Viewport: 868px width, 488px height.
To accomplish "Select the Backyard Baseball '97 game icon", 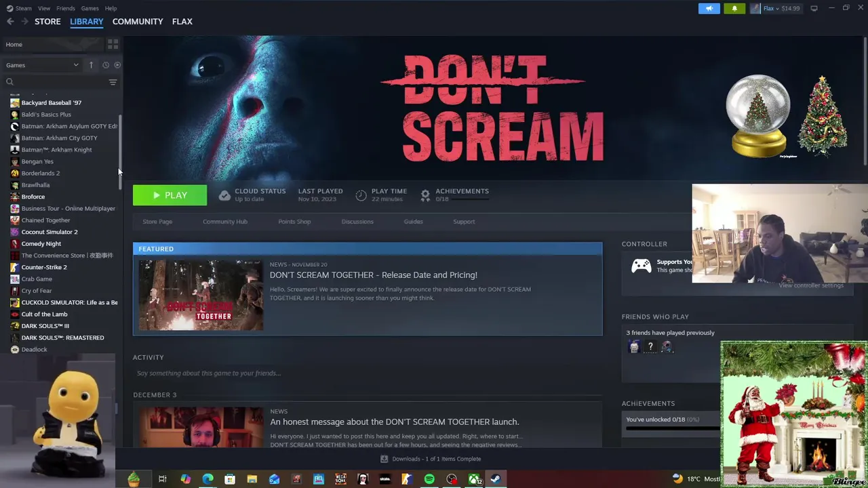I will click(15, 103).
